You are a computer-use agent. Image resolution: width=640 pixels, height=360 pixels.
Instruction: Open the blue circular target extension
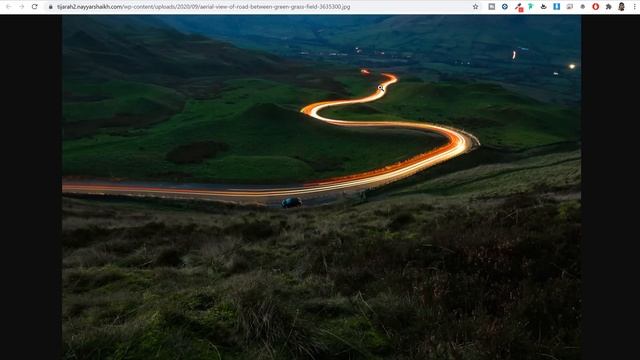click(x=505, y=7)
